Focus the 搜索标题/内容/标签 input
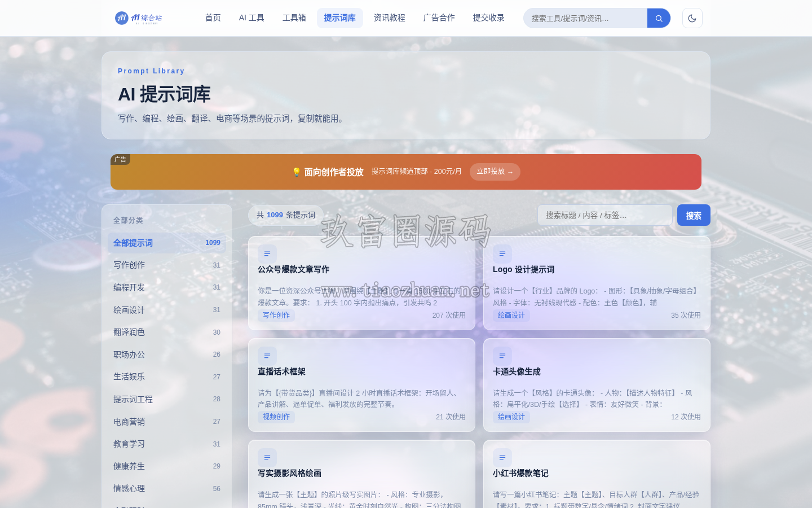 605,215
